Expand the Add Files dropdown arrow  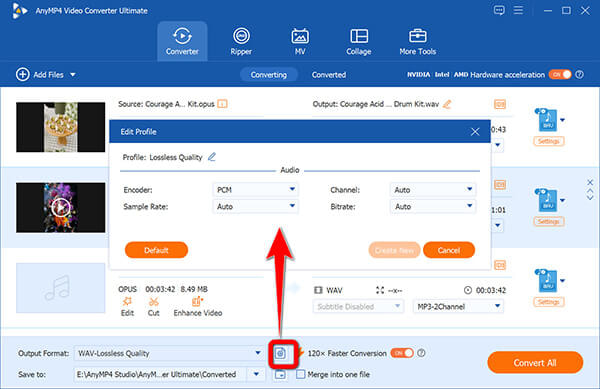tap(73, 75)
